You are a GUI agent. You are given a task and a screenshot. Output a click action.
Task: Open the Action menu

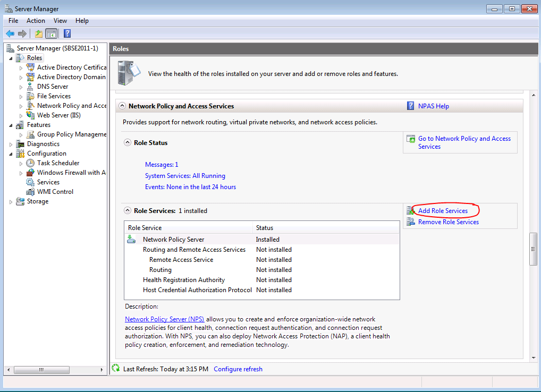[36, 21]
